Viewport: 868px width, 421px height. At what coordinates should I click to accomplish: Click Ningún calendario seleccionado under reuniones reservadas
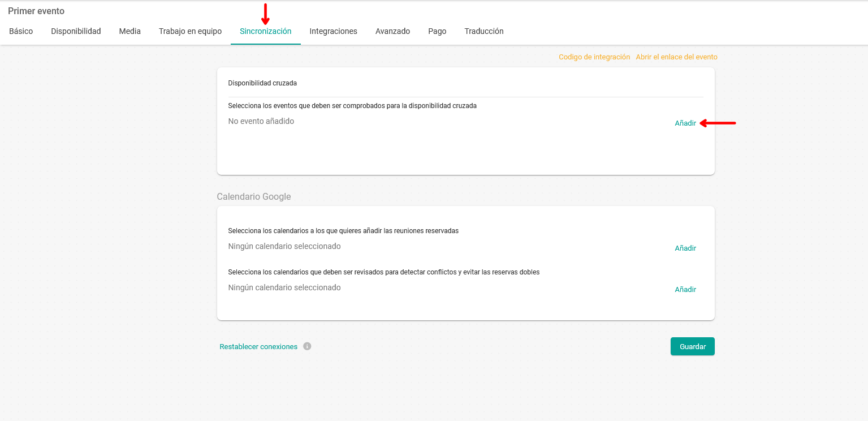(x=284, y=246)
